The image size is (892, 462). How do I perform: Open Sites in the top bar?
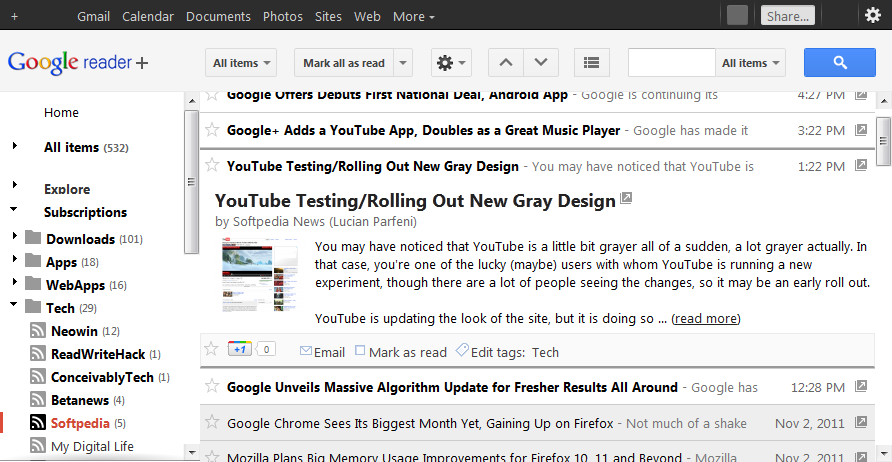[x=328, y=16]
